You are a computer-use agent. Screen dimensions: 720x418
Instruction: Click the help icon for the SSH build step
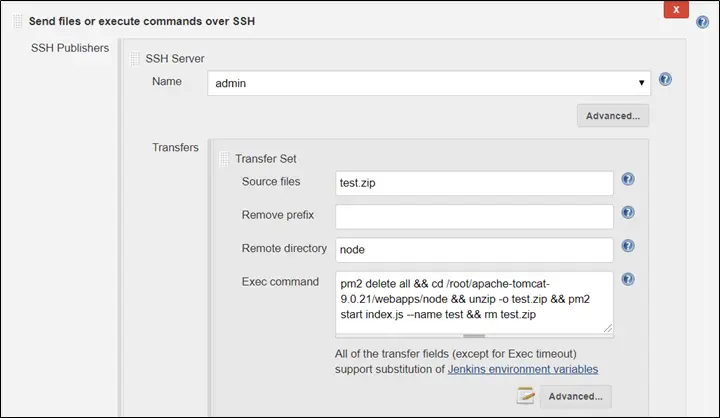tap(702, 21)
